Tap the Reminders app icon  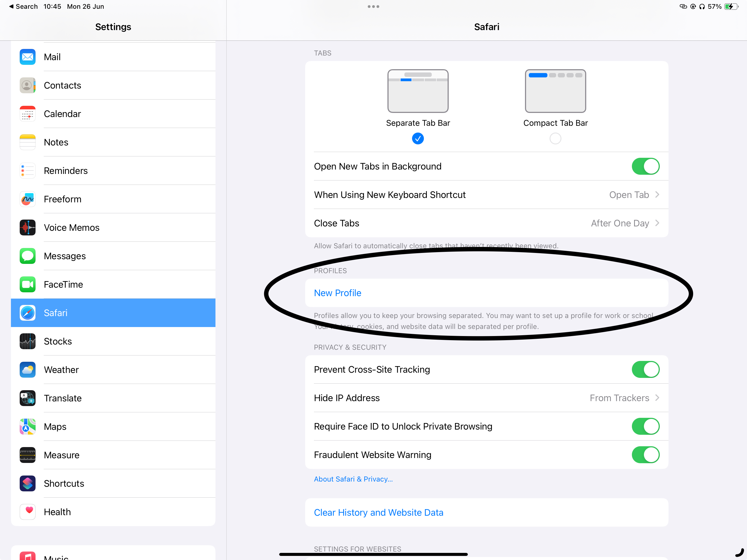click(27, 171)
